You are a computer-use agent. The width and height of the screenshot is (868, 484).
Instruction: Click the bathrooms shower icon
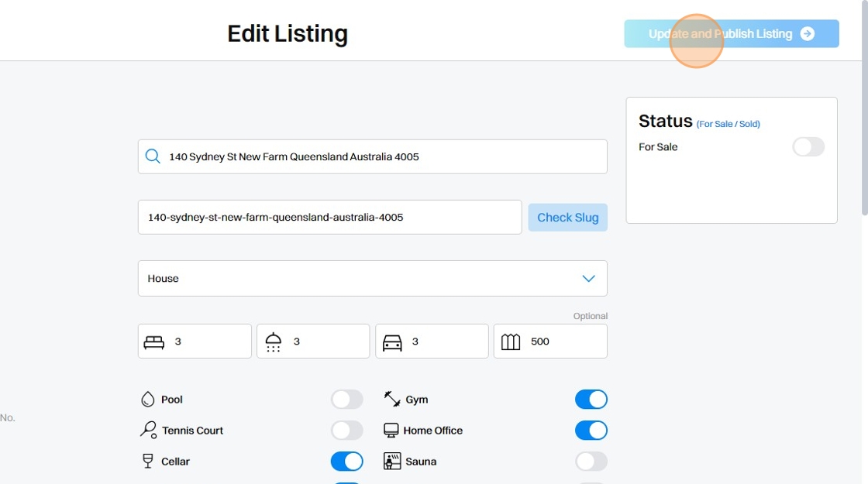point(273,342)
